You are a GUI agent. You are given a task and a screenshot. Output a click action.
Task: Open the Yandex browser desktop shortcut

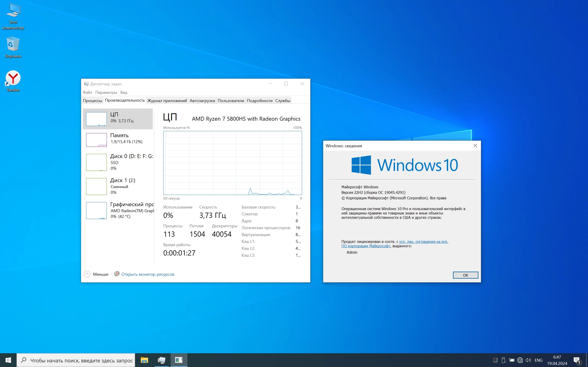pos(13,78)
